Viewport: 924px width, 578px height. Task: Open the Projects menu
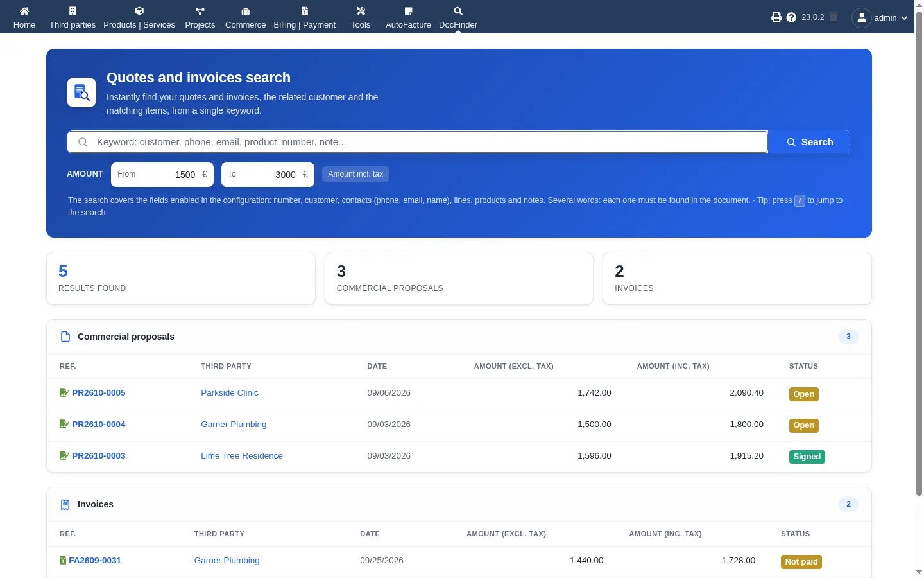200,17
